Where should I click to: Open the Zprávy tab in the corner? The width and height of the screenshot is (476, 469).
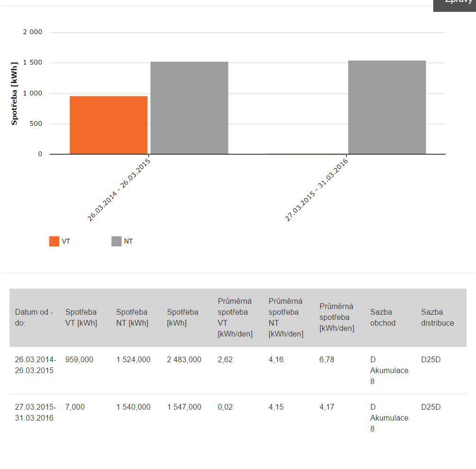click(x=455, y=5)
